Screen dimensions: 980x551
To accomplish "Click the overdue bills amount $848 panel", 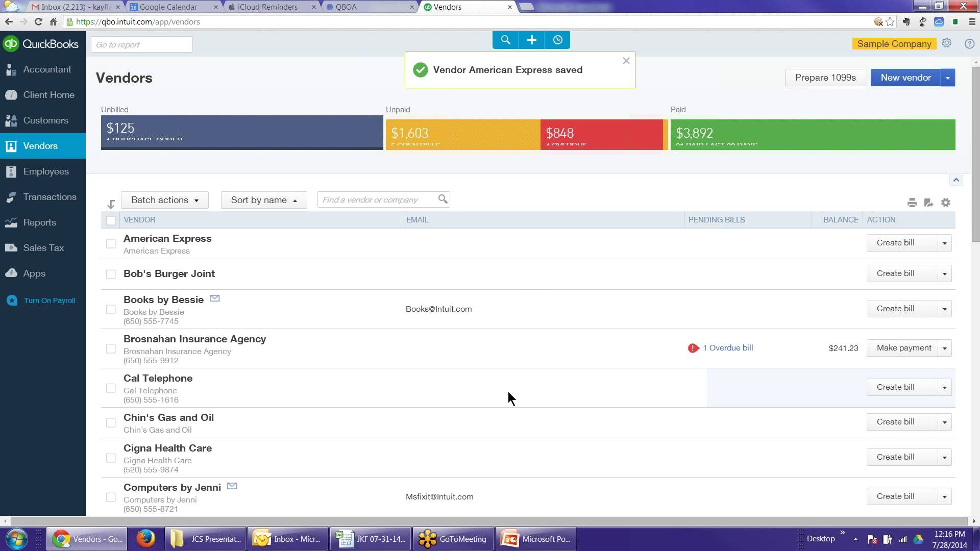I will 603,133.
